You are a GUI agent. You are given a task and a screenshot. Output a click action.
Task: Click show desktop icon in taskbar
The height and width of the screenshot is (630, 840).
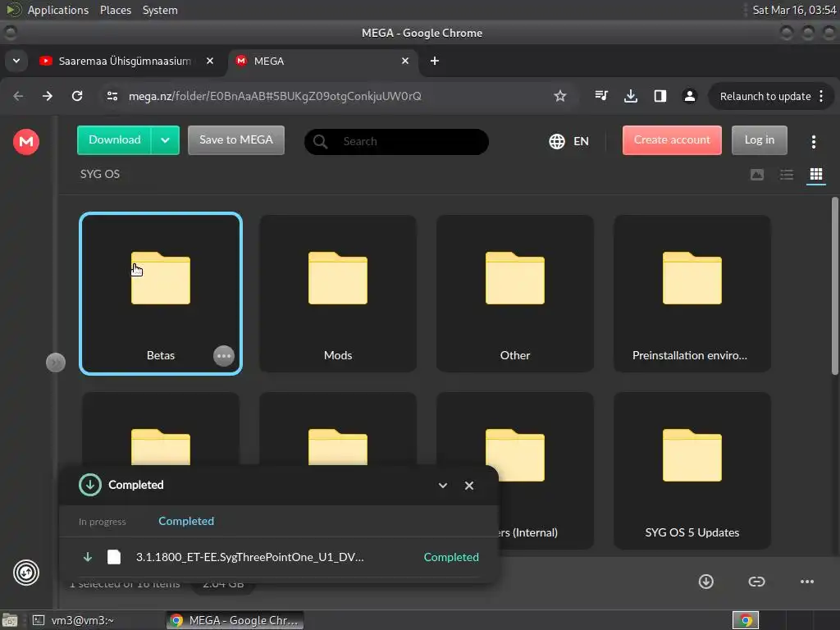tap(9, 620)
